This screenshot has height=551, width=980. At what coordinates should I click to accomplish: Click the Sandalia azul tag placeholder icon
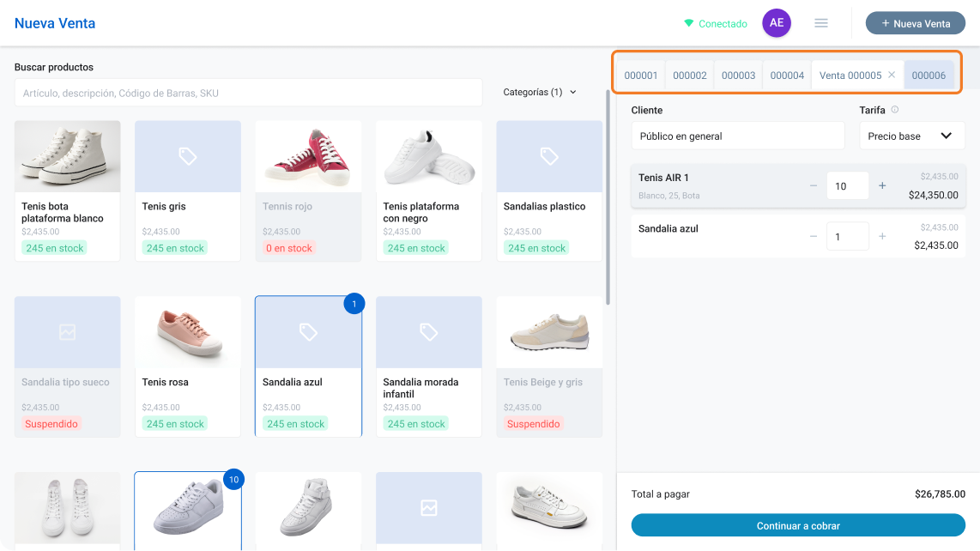(308, 331)
